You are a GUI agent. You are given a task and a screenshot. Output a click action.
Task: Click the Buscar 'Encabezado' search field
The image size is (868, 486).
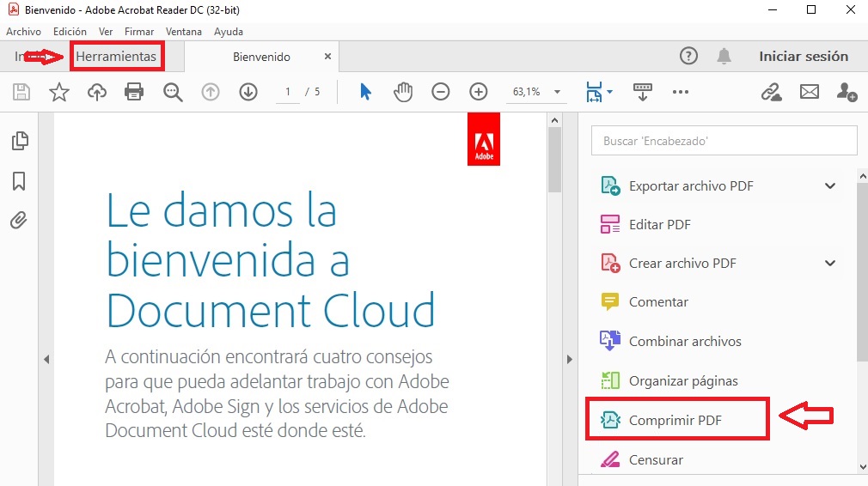[x=724, y=141]
